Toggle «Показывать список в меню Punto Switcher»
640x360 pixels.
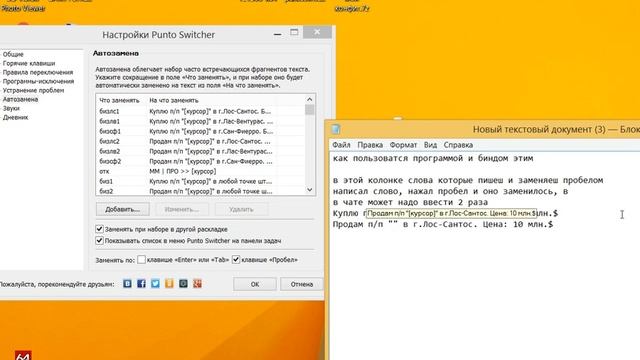click(99, 240)
